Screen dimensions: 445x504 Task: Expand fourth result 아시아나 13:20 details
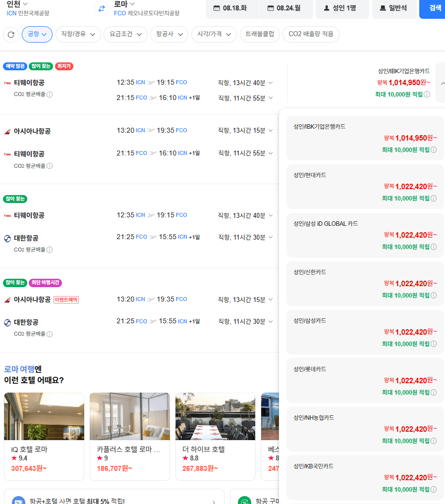[x=271, y=299]
